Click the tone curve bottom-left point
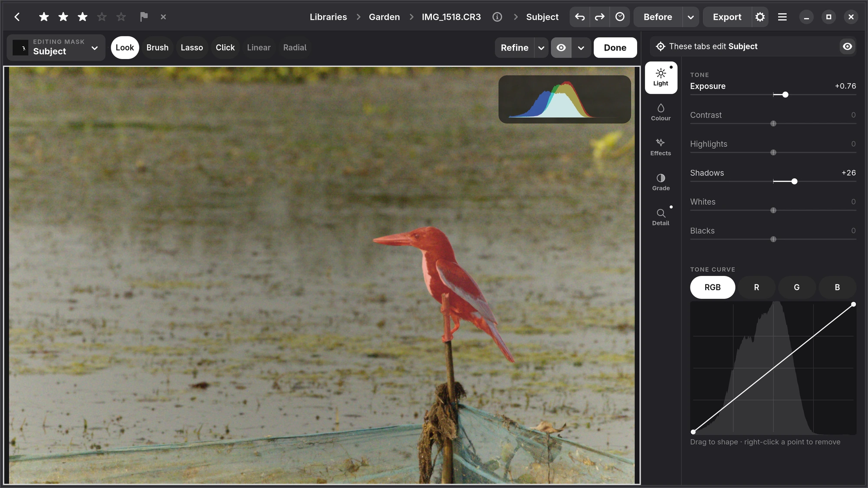The height and width of the screenshot is (488, 868). [x=693, y=432]
